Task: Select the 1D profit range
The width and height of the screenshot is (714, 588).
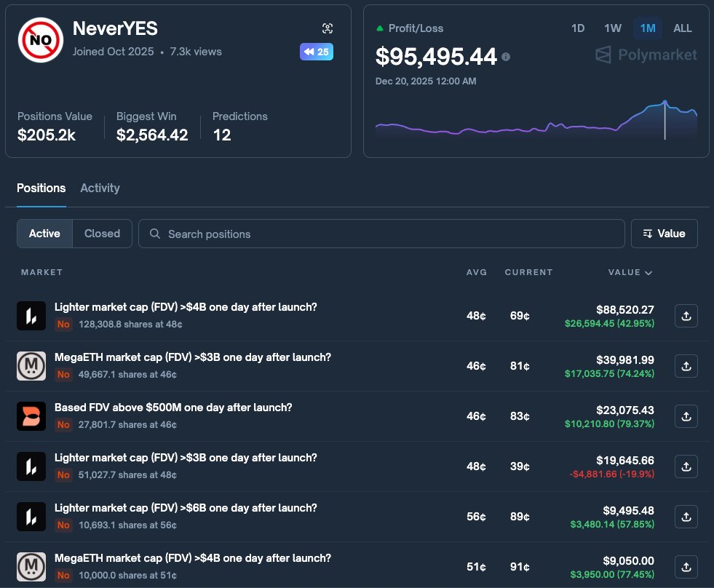Action: pyautogui.click(x=578, y=28)
